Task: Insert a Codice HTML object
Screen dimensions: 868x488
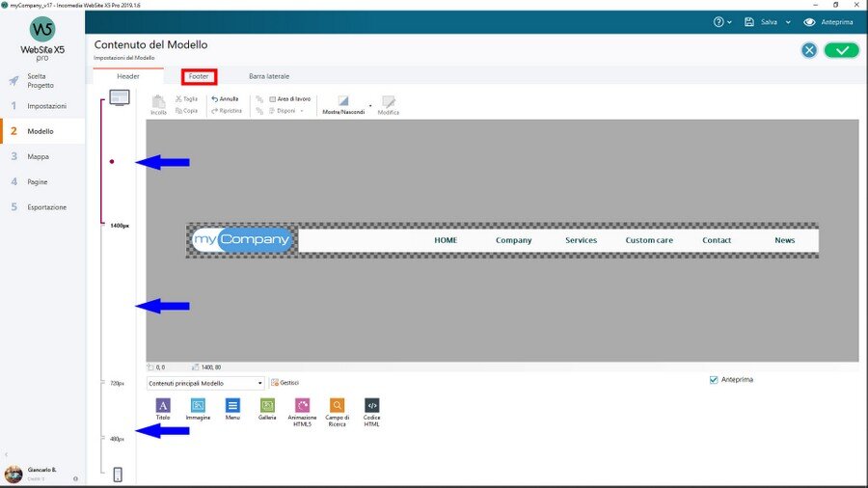Action: tap(371, 406)
